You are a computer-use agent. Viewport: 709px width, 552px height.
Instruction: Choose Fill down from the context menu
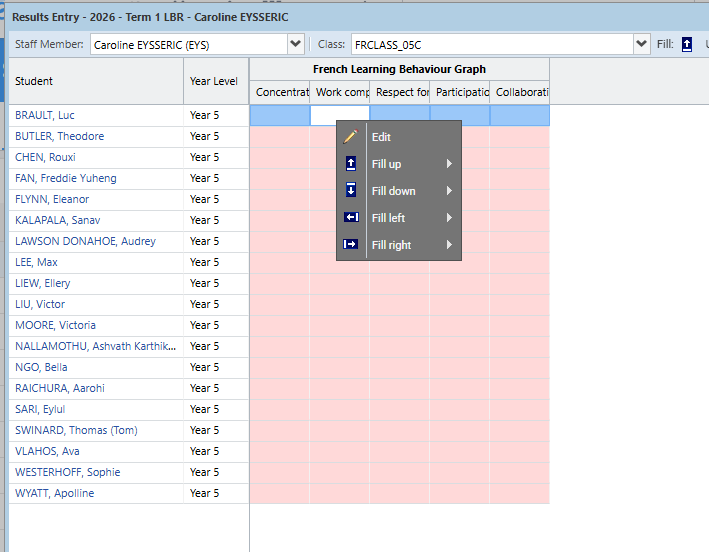(x=394, y=191)
